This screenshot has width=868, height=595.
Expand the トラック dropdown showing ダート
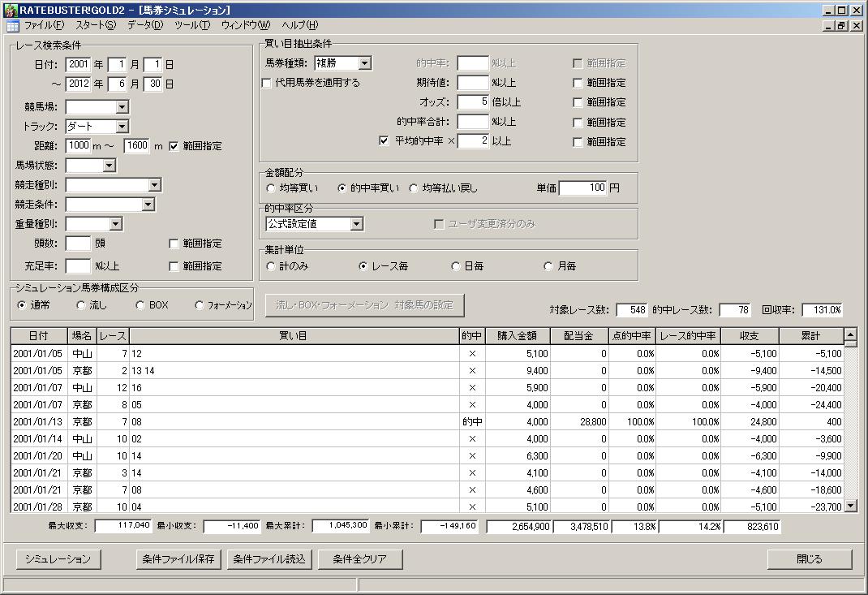122,127
